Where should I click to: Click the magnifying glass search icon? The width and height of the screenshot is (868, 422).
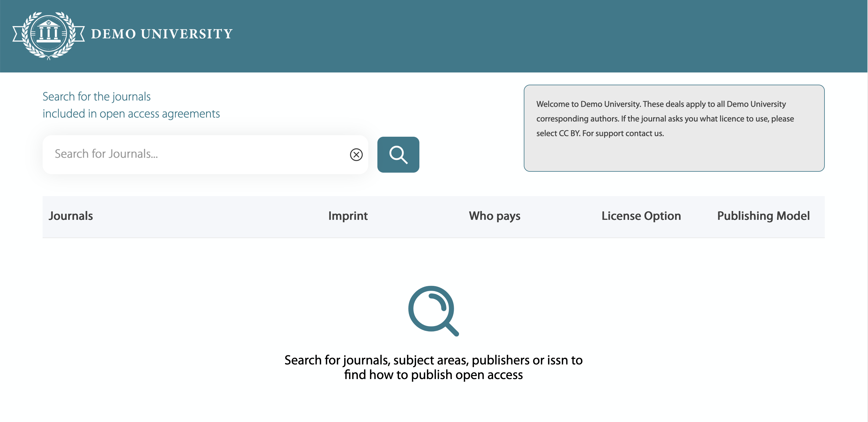click(398, 154)
